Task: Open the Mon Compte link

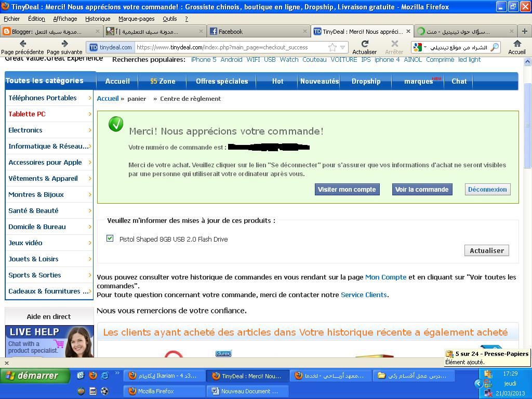Action: click(x=386, y=277)
